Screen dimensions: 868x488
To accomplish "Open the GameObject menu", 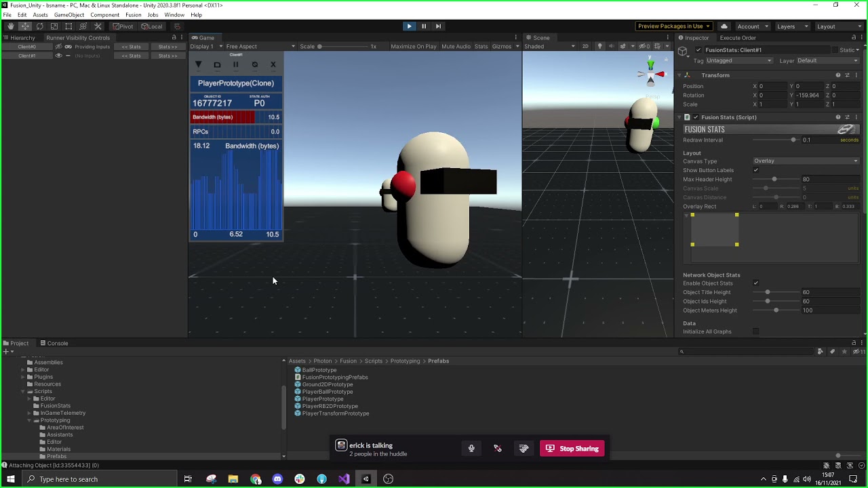I will (x=69, y=15).
